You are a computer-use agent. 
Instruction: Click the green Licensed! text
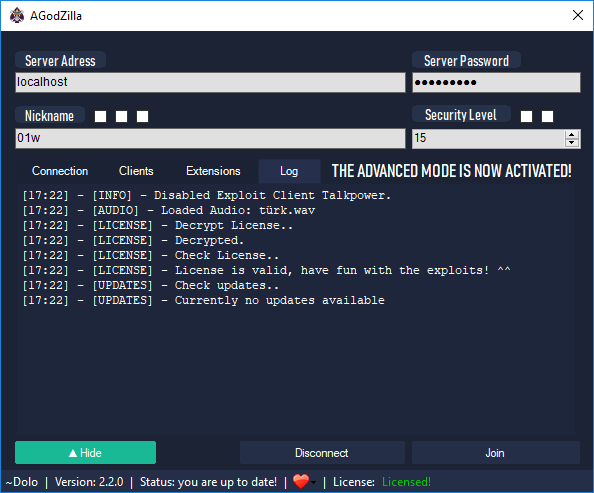[x=406, y=482]
